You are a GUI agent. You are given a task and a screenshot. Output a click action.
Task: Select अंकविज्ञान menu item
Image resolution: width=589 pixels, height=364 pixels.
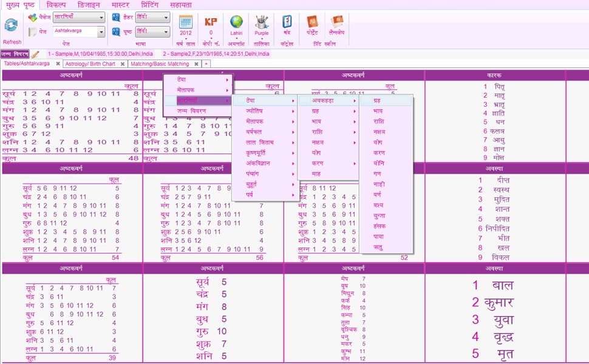(x=265, y=164)
